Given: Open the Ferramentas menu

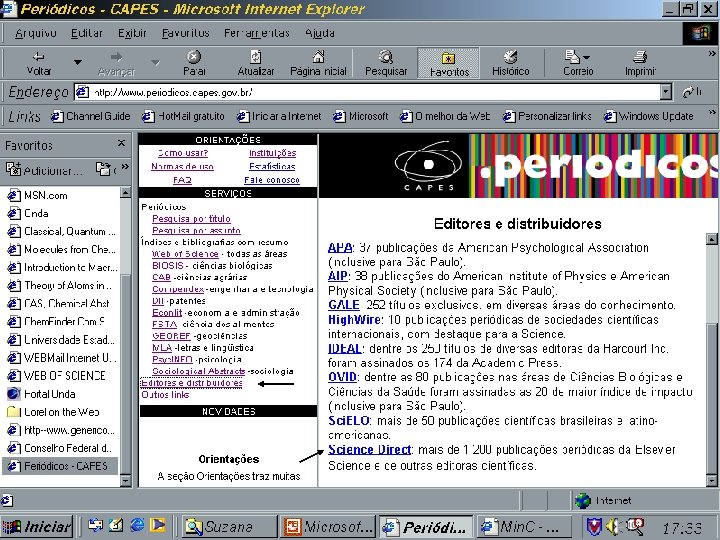Looking at the screenshot, I should coord(256,33).
